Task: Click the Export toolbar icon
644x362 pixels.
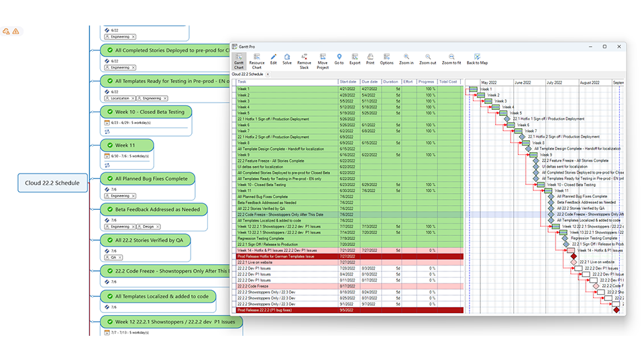Action: 355,59
